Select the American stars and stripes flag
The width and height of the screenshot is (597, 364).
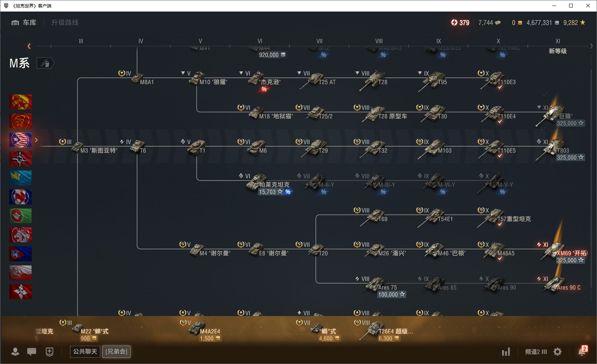pyautogui.click(x=20, y=140)
